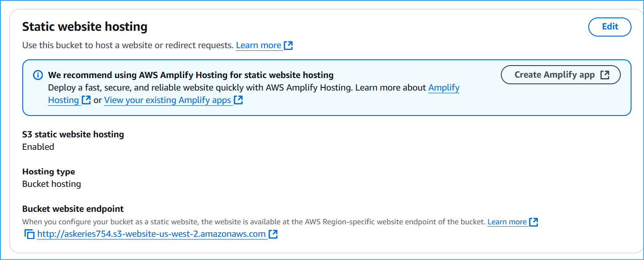The width and height of the screenshot is (644, 260).
Task: Open Learn more under Bucket website endpoint
Action: click(x=508, y=222)
